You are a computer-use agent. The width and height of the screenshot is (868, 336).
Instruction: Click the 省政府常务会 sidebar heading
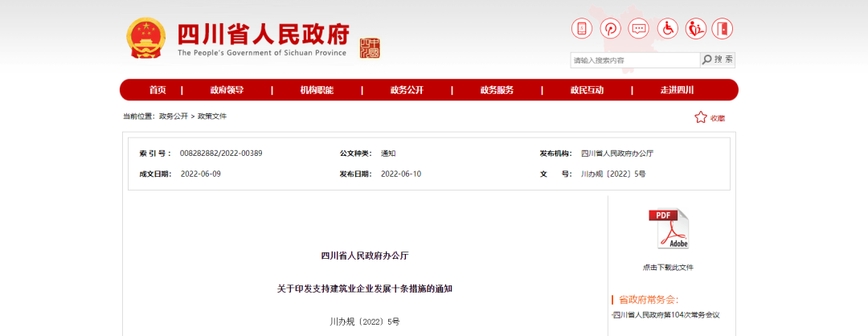(x=649, y=300)
